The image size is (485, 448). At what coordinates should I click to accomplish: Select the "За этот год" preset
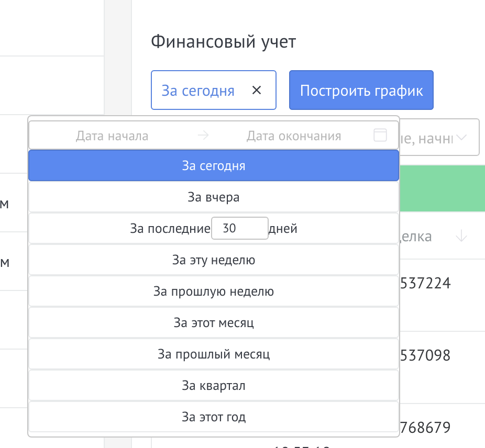pyautogui.click(x=214, y=417)
